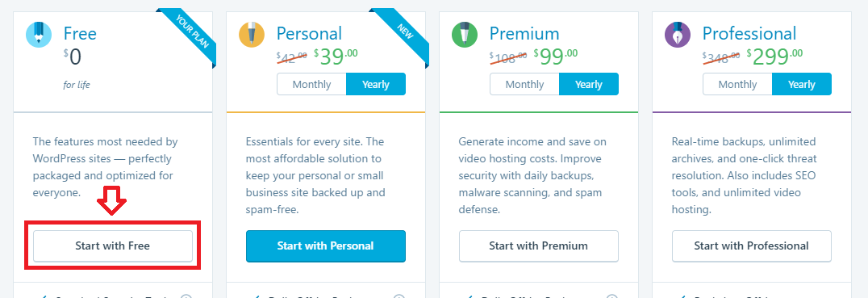868x298 pixels.
Task: Click the Professional plan title
Action: [x=749, y=33]
